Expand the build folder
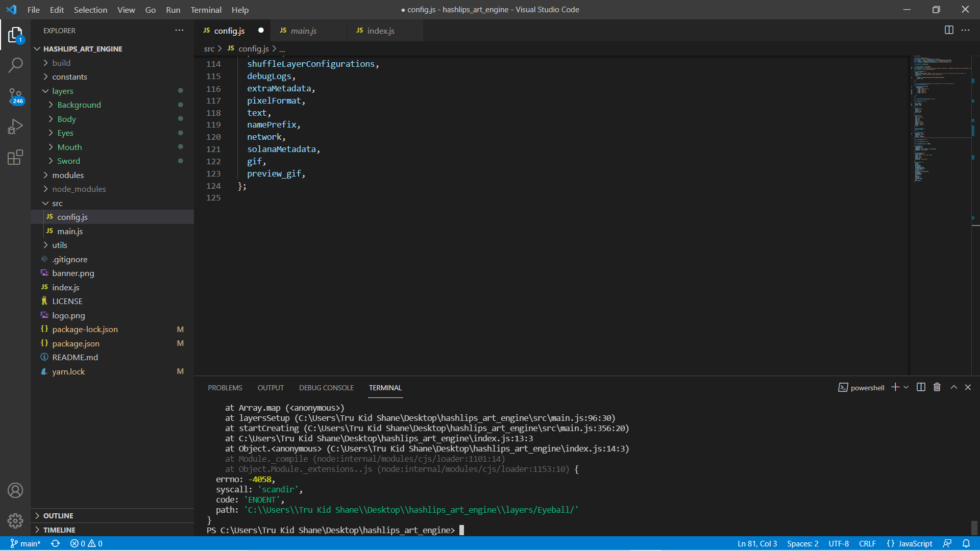The height and width of the screenshot is (551, 980). (62, 62)
